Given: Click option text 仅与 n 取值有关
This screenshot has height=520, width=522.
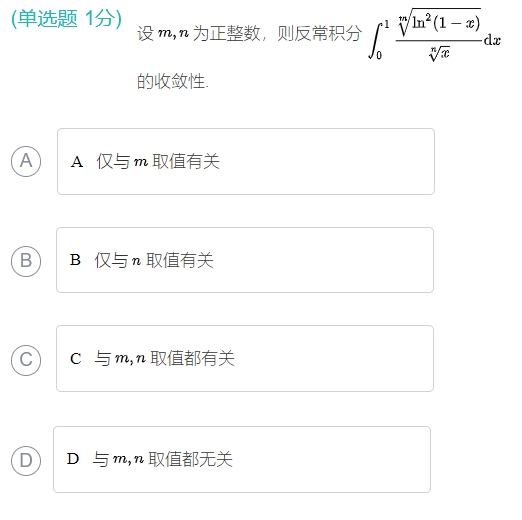Looking at the screenshot, I should point(154,260).
